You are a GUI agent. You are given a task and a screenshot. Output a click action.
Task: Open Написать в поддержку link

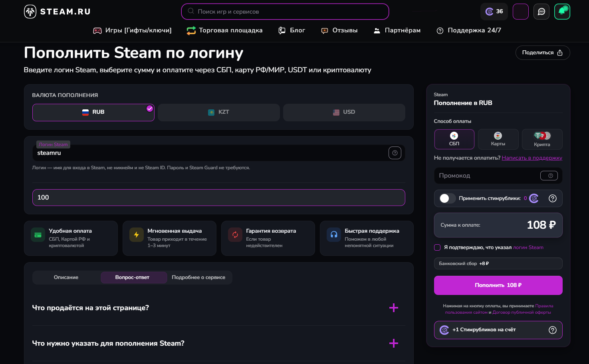coord(532,158)
